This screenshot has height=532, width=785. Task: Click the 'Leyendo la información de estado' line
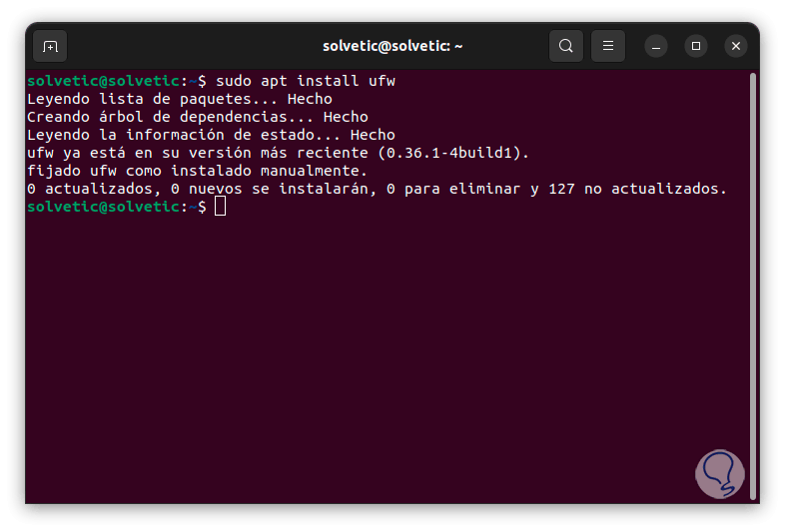[x=212, y=135]
